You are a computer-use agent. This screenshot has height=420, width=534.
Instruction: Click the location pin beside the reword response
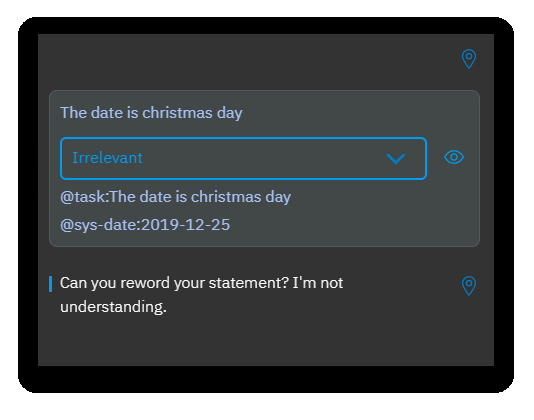tap(469, 286)
